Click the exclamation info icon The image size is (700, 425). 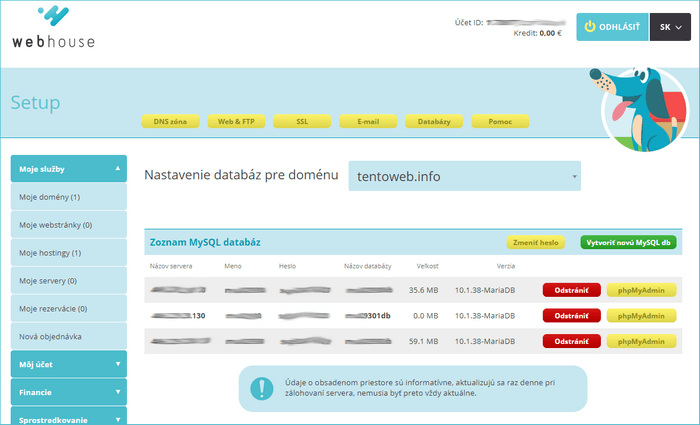(261, 387)
